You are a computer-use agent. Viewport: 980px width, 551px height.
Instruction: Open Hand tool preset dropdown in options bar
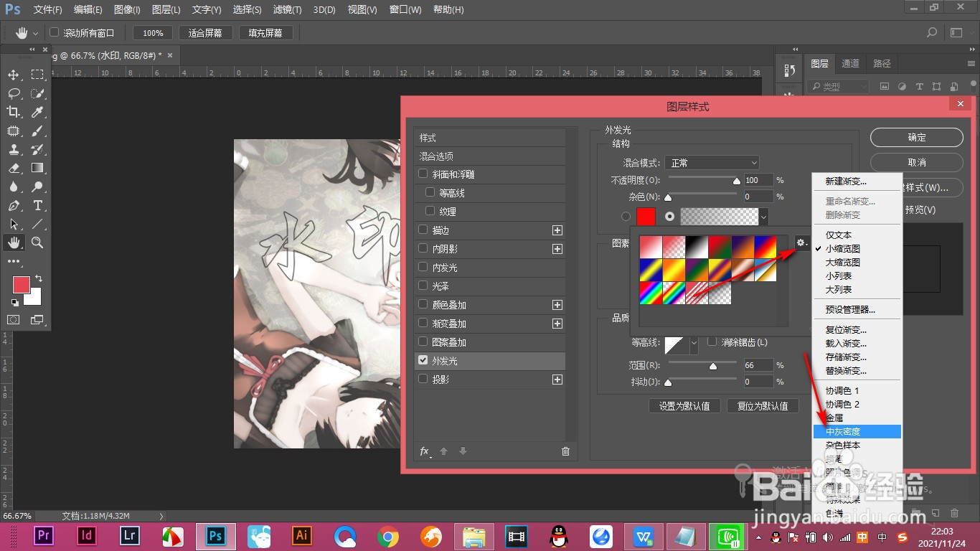click(x=35, y=33)
